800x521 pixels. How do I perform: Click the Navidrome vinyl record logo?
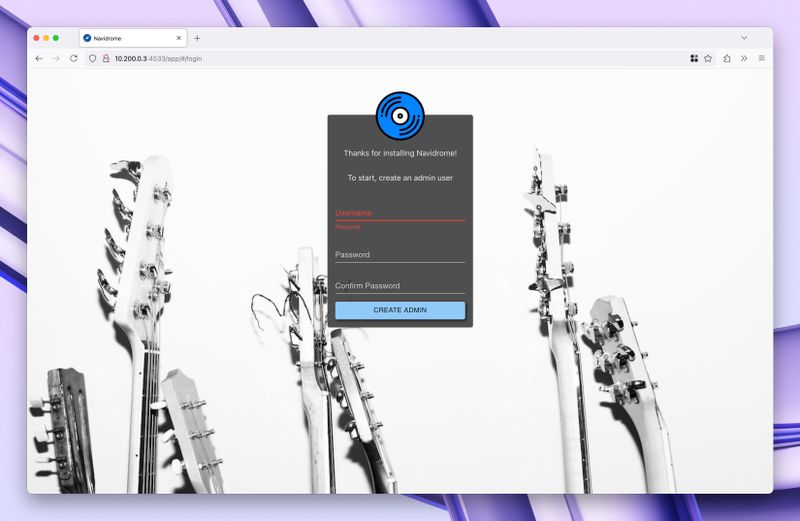[400, 115]
